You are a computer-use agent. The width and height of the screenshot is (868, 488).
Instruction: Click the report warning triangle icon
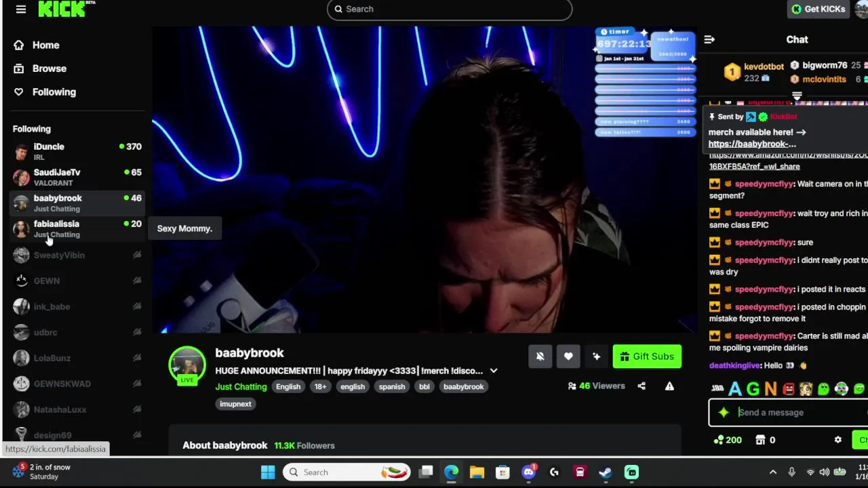pyautogui.click(x=669, y=386)
